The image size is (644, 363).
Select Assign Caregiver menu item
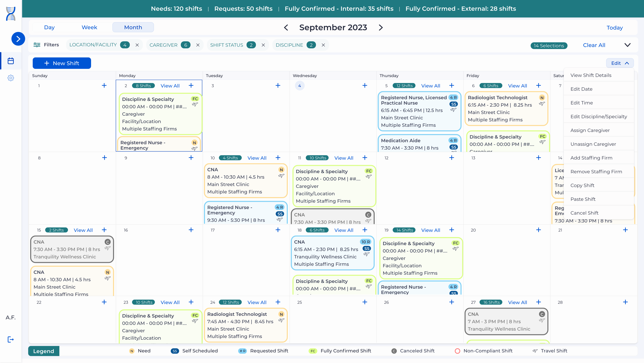tap(599, 130)
